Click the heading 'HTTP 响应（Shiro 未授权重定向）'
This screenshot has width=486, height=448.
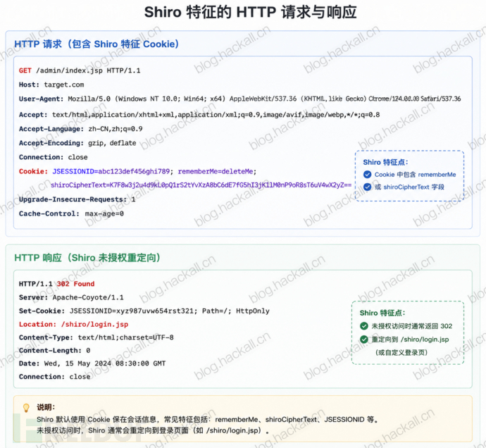coord(87,258)
